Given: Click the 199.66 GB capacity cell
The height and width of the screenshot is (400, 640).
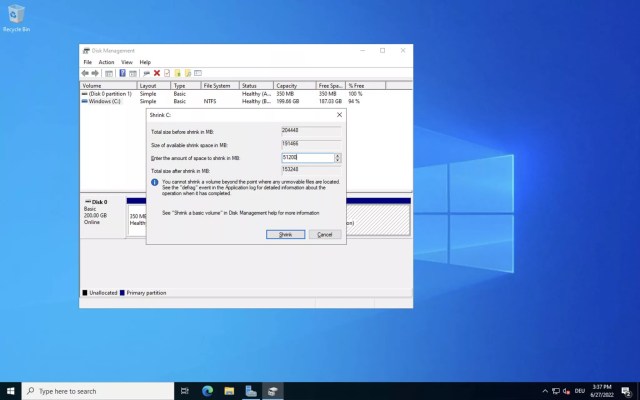Looking at the screenshot, I should tap(288, 101).
